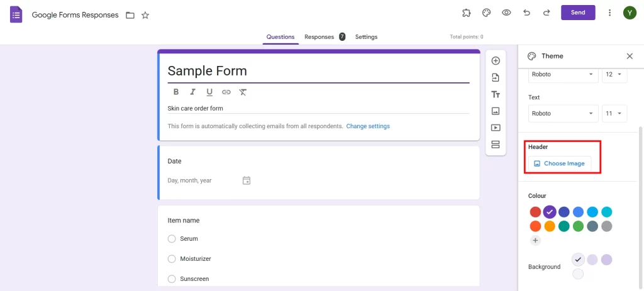Select the grey theme colour

click(607, 226)
